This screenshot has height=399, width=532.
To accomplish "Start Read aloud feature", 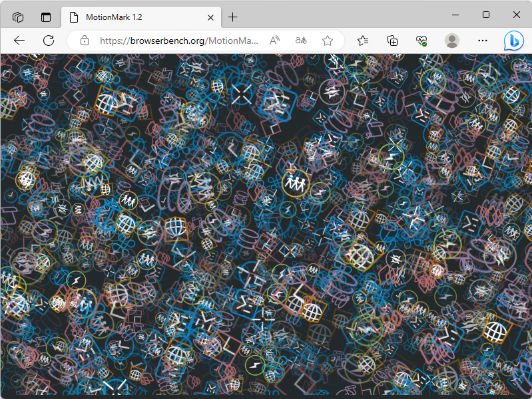I will coord(274,41).
